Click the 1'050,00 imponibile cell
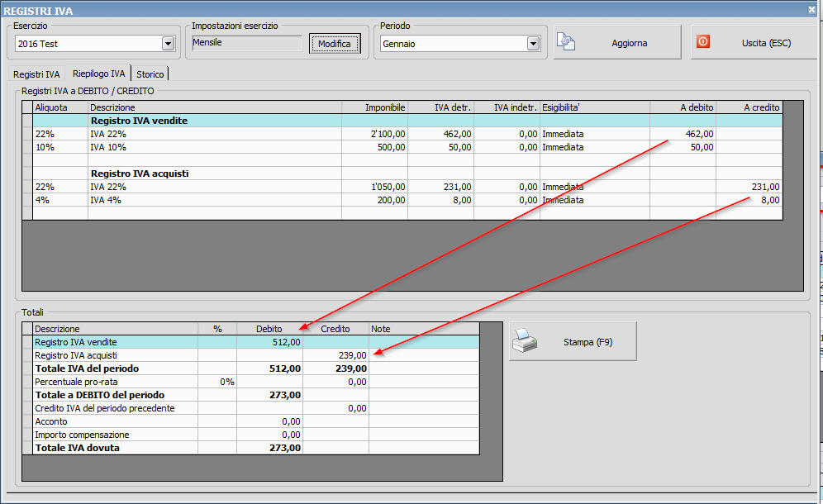Screen dimensions: 823x504 (x=375, y=187)
